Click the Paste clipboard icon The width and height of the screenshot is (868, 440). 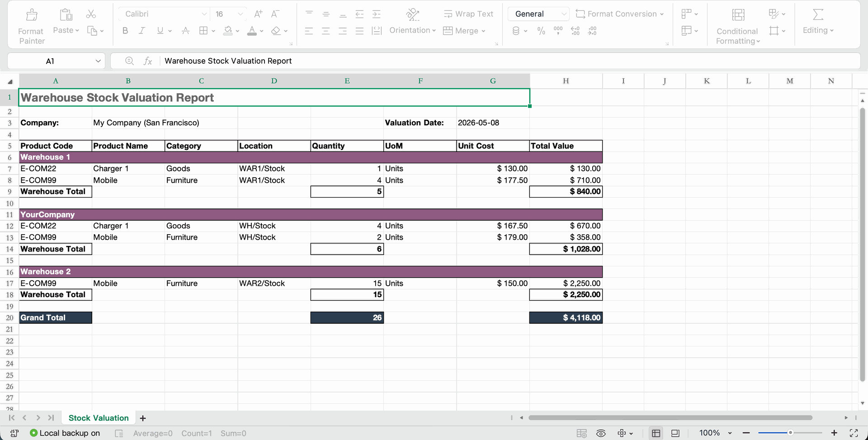[x=66, y=14]
